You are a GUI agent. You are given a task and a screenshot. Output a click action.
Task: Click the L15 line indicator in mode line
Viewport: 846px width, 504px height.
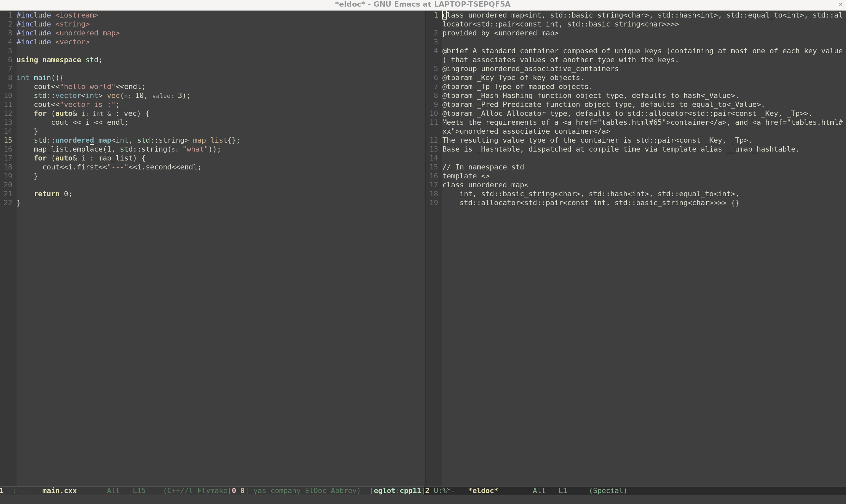(139, 491)
